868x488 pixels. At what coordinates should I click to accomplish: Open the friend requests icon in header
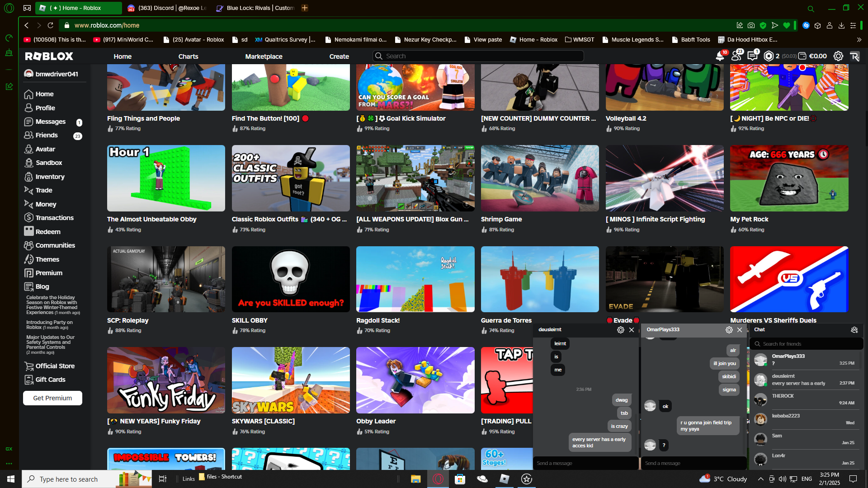pyautogui.click(x=736, y=56)
